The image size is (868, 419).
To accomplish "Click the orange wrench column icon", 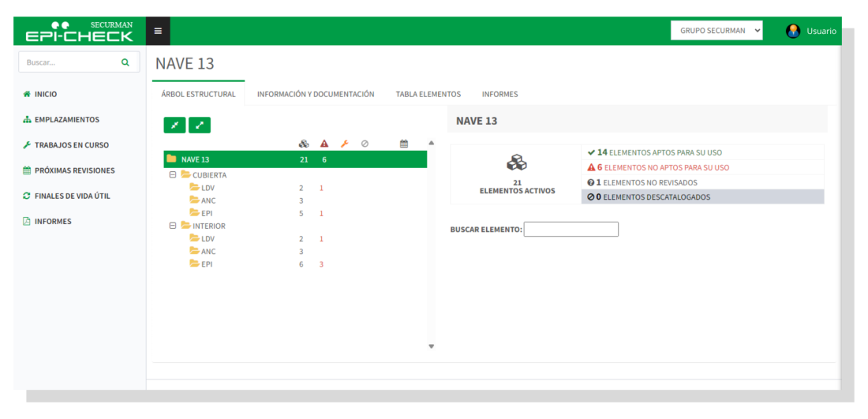I will point(344,144).
